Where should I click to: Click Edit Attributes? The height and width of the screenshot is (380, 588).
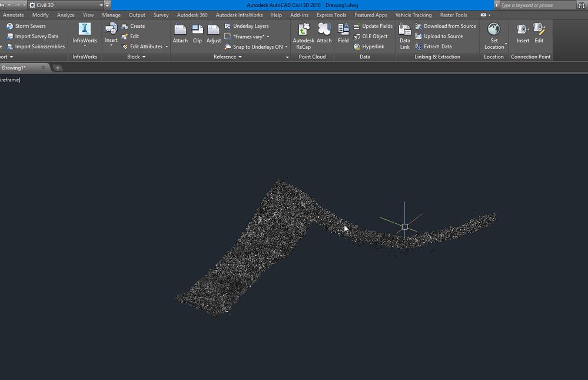tap(142, 47)
